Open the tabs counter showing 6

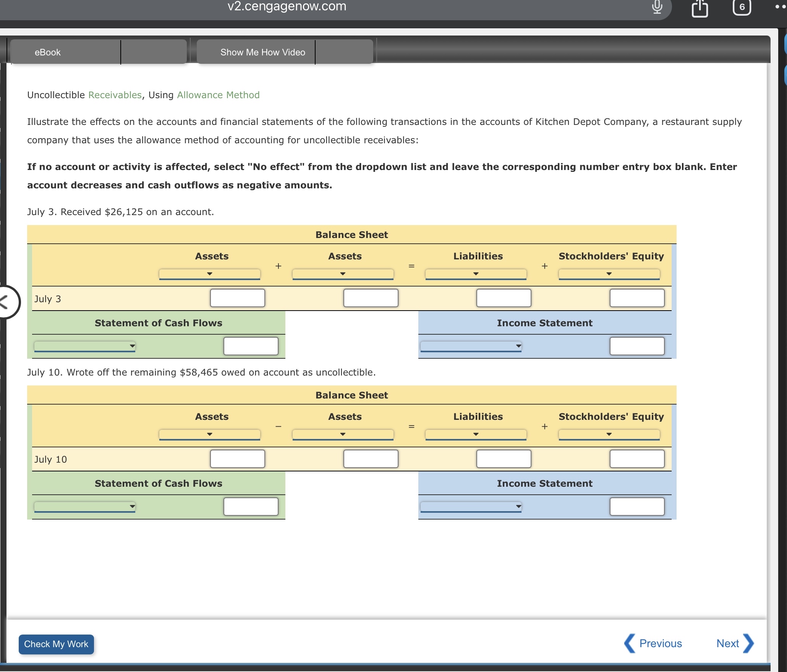[742, 7]
